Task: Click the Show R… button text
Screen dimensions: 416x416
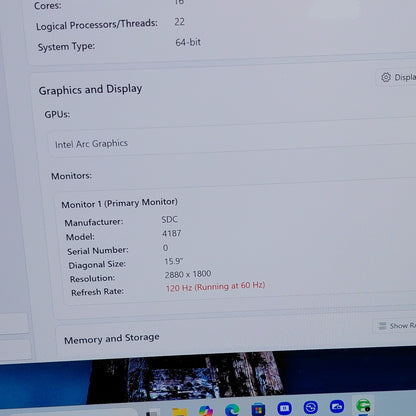Action: tap(403, 325)
